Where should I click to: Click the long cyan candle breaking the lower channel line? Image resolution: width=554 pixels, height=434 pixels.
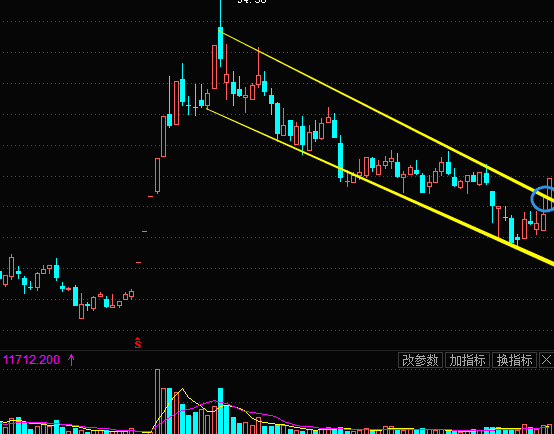(341, 160)
